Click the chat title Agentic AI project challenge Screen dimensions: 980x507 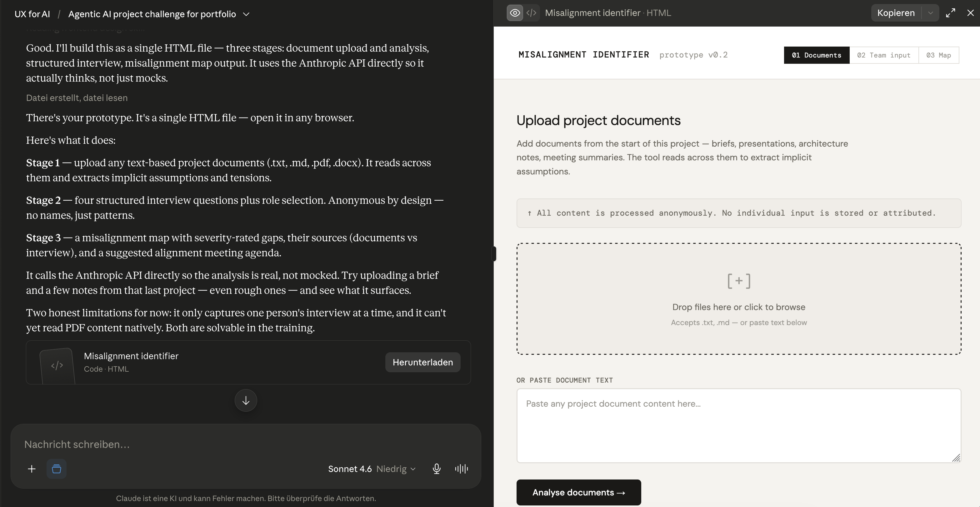click(152, 14)
